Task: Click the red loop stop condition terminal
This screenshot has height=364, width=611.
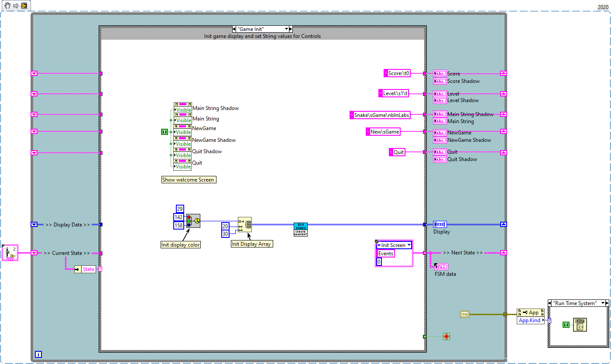Action: pyautogui.click(x=446, y=337)
